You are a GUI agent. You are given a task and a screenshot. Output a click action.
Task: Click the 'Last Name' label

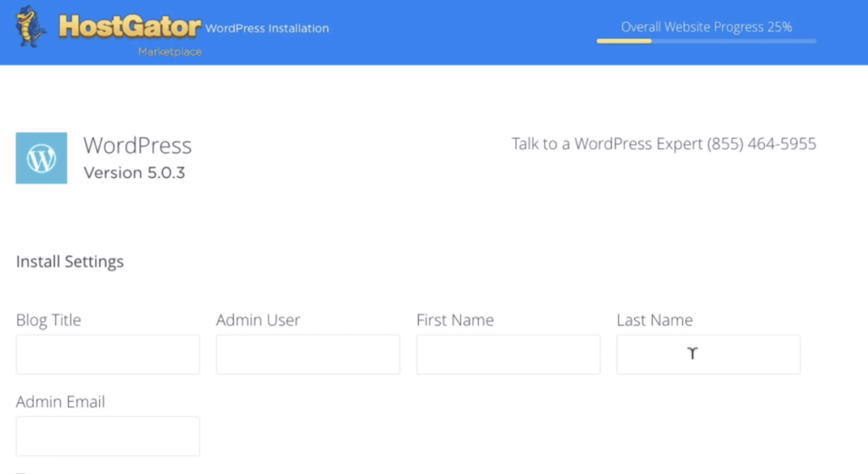pyautogui.click(x=655, y=320)
